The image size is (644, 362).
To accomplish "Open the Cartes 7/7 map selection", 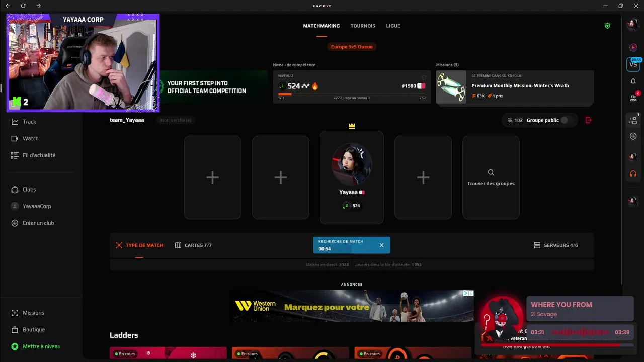I will pyautogui.click(x=193, y=245).
